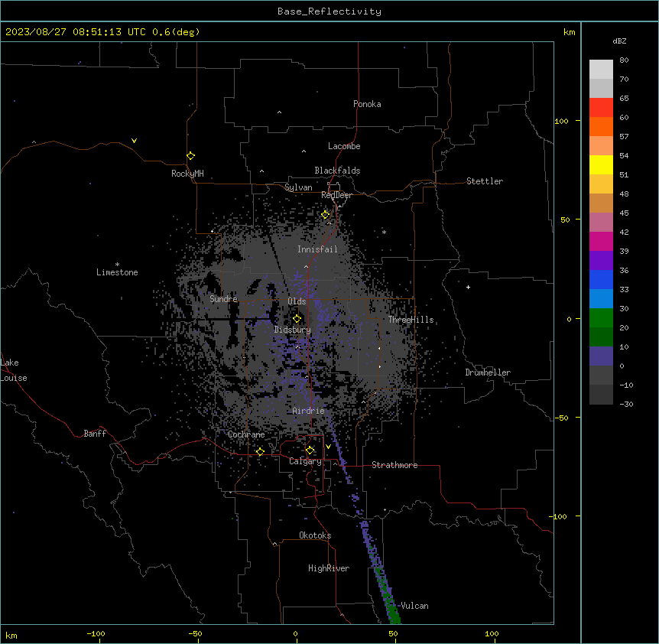Screen dimensions: 659x644
Task: Click the Innisfail town label
Action: click(x=317, y=249)
